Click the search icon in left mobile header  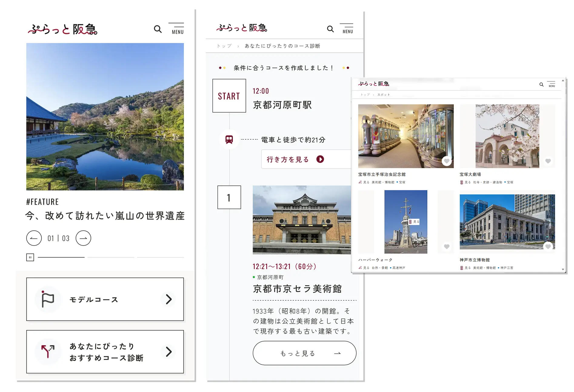[158, 29]
